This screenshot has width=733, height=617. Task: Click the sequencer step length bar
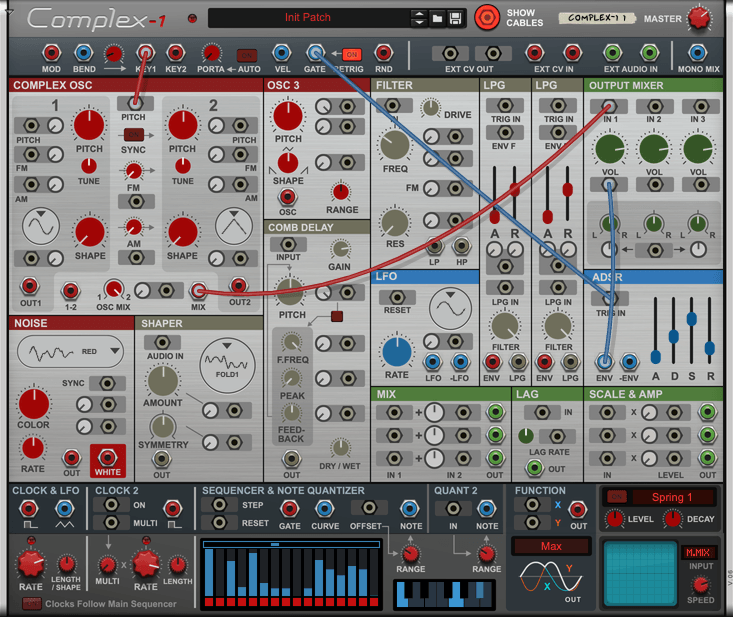point(292,544)
